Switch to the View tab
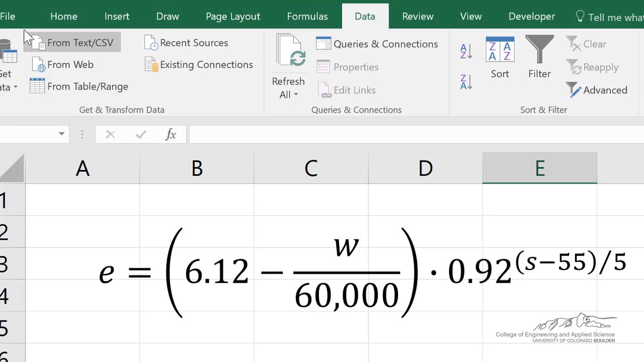Image resolution: width=644 pixels, height=362 pixels. tap(471, 17)
